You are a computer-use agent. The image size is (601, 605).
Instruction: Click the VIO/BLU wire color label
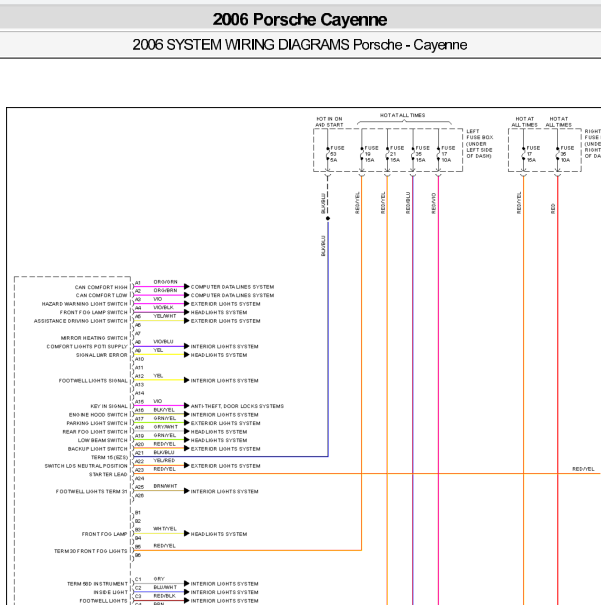(x=164, y=342)
